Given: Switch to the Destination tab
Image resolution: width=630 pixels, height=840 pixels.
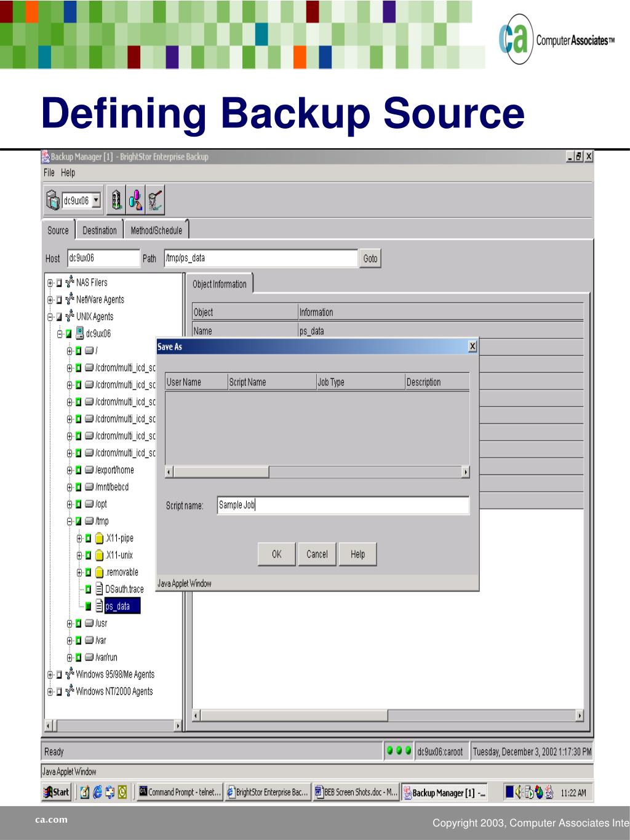Looking at the screenshot, I should coord(100,230).
